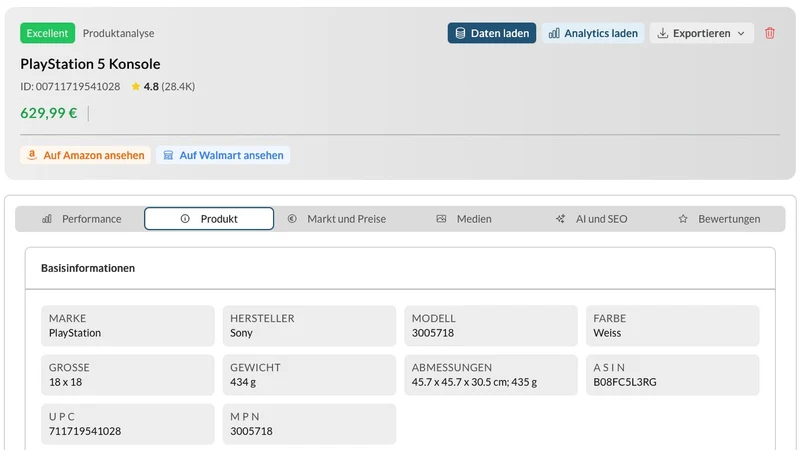The width and height of the screenshot is (800, 450).
Task: Click the star icon on Bewertungen tab
Action: coord(683,219)
